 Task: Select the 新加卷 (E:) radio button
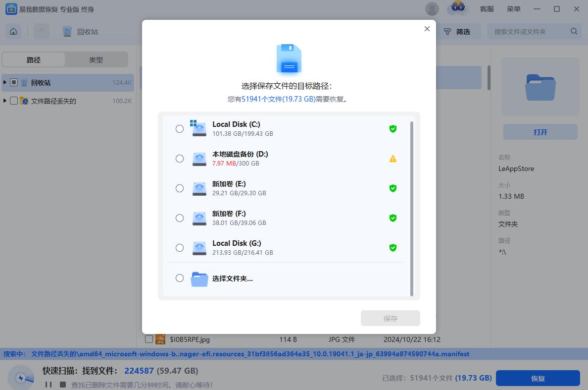180,188
